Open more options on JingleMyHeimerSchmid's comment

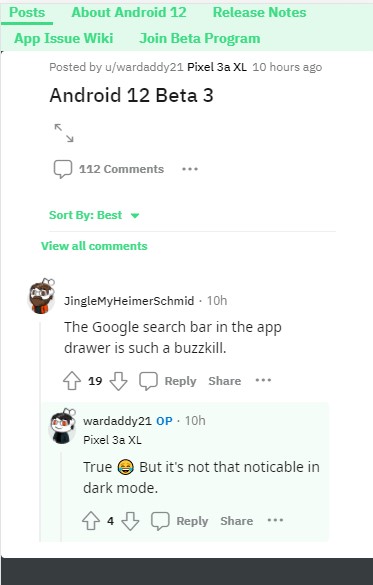(263, 381)
